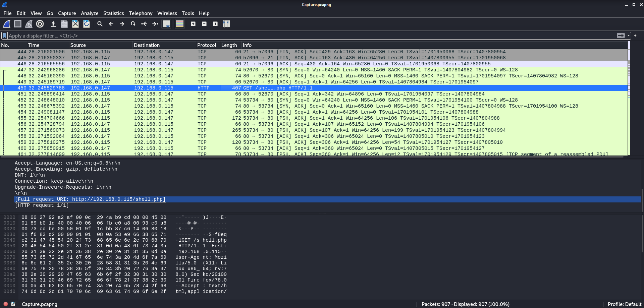Close this capture file
The width and height of the screenshot is (644, 308).
(75, 24)
